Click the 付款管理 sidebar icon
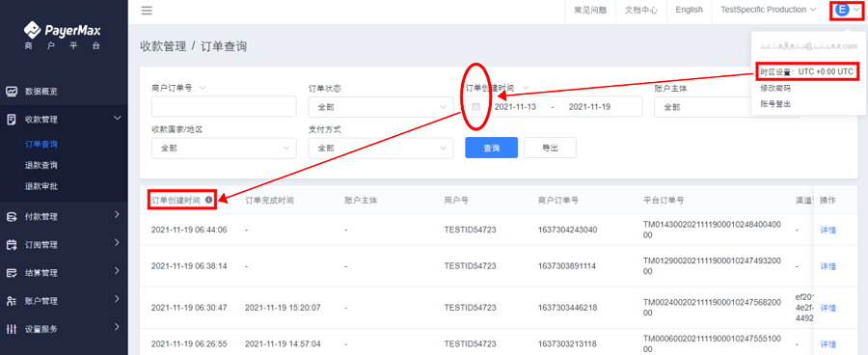 (x=12, y=217)
